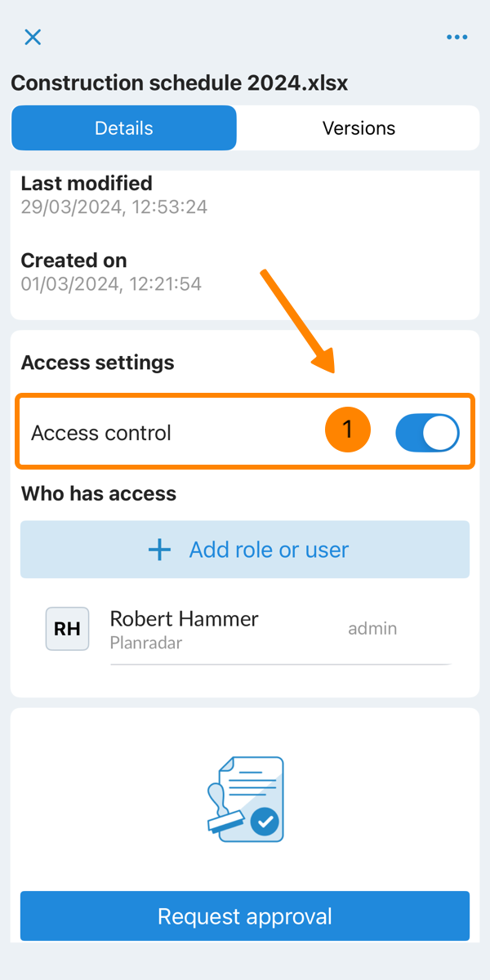Select the Robert Hammer user name

(185, 619)
